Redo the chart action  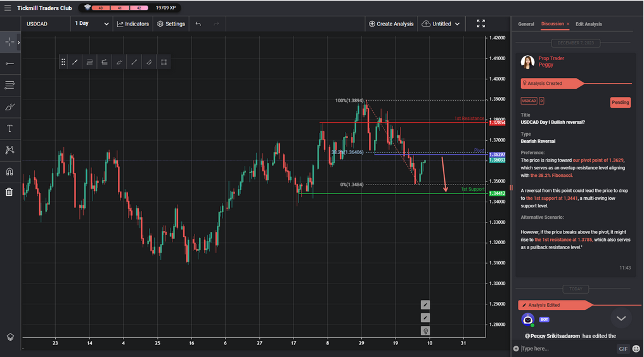pyautogui.click(x=216, y=24)
